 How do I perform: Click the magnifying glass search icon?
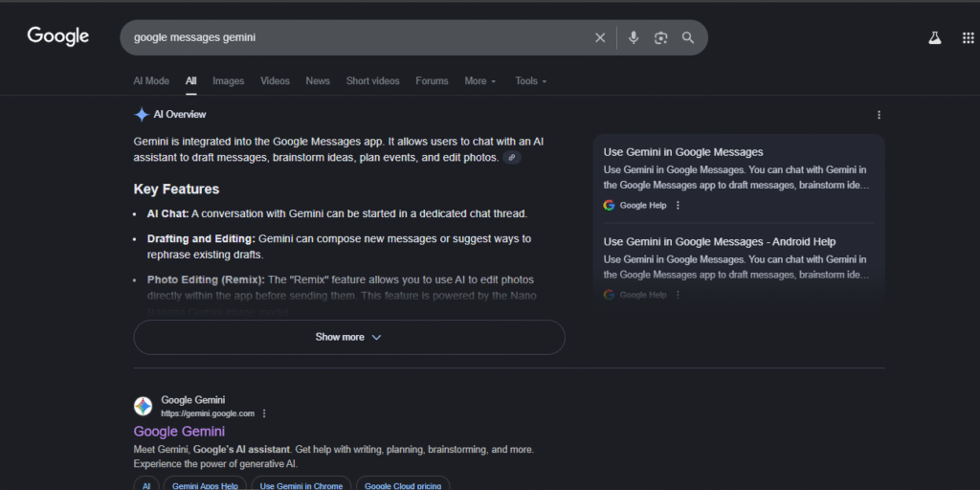[x=688, y=37]
